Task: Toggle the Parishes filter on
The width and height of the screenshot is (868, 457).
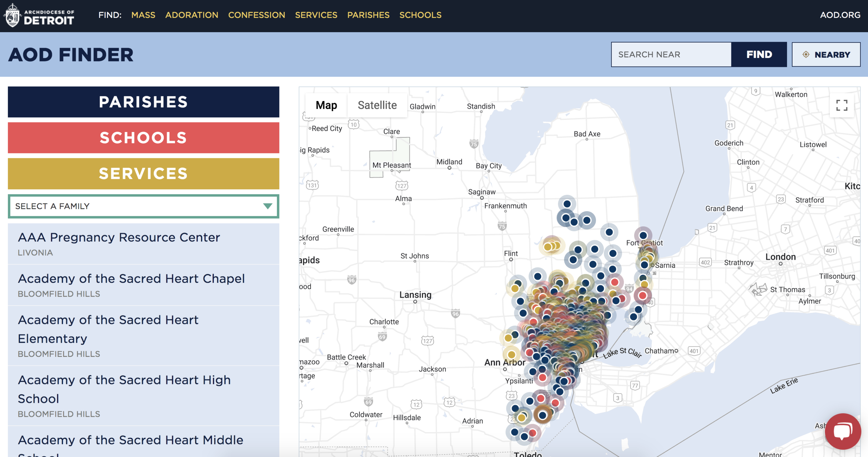Action: pos(143,102)
